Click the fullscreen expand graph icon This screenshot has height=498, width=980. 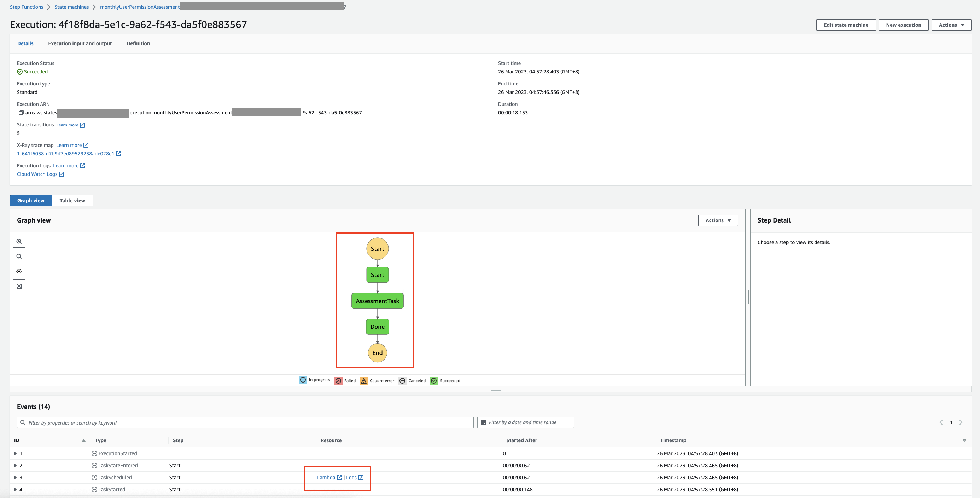click(19, 286)
